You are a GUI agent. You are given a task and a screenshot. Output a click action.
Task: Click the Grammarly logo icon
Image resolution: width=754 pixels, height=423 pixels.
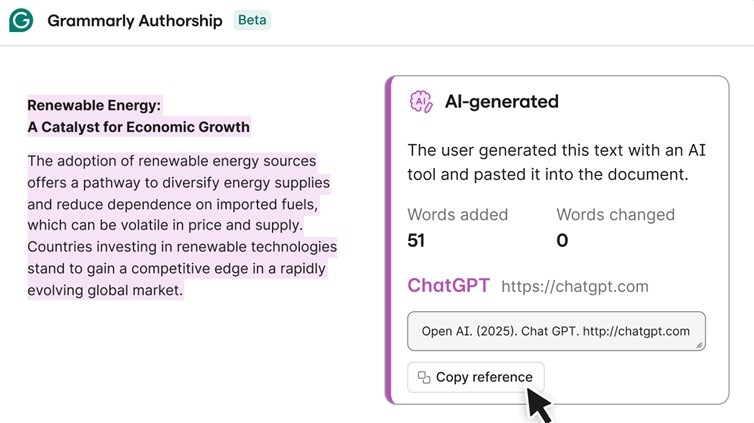point(21,20)
